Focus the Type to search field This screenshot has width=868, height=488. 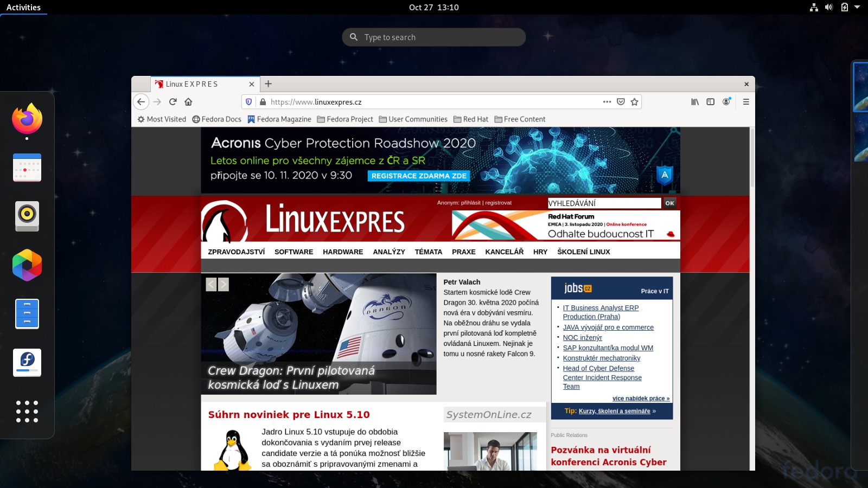(434, 37)
